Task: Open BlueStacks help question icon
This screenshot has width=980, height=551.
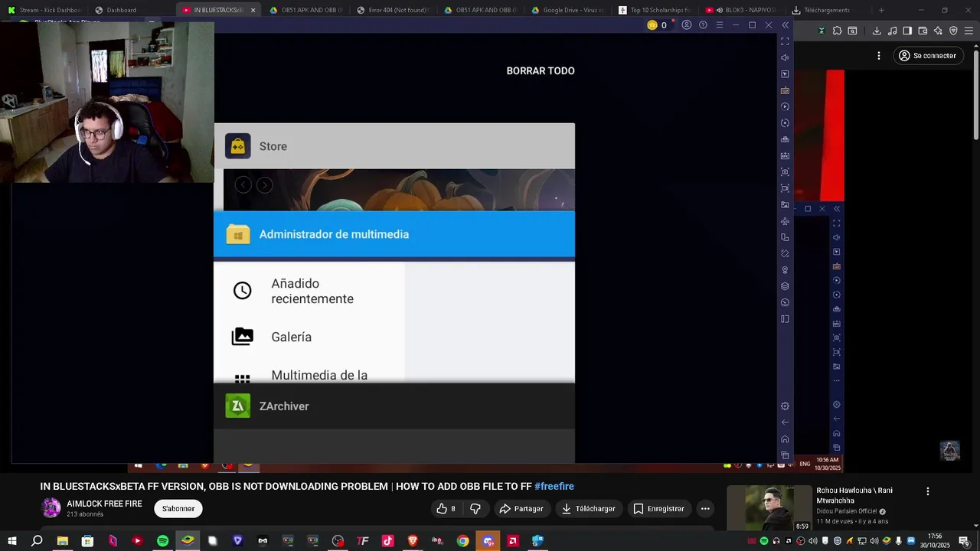Action: pos(703,25)
